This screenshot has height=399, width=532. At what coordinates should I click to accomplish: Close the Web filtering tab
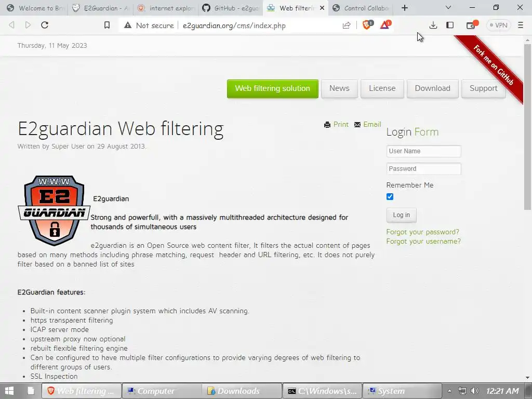tap(322, 8)
